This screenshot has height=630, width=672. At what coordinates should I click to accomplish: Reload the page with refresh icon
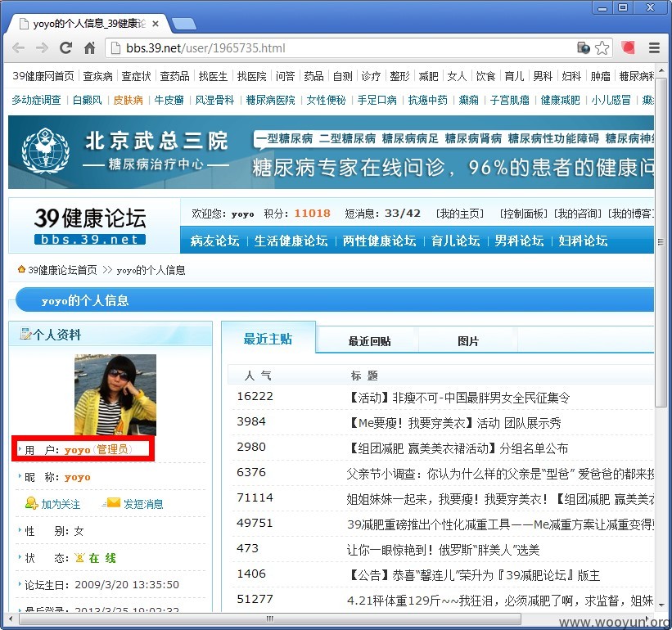coord(65,48)
